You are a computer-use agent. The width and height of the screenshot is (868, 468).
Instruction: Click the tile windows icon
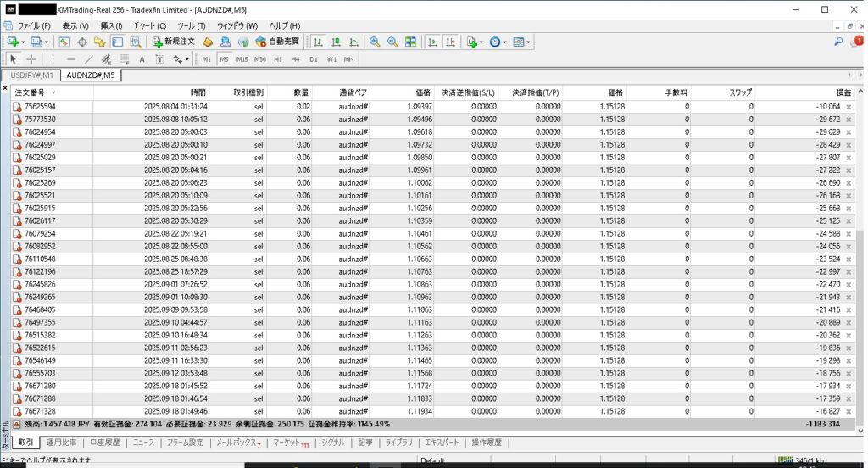410,42
